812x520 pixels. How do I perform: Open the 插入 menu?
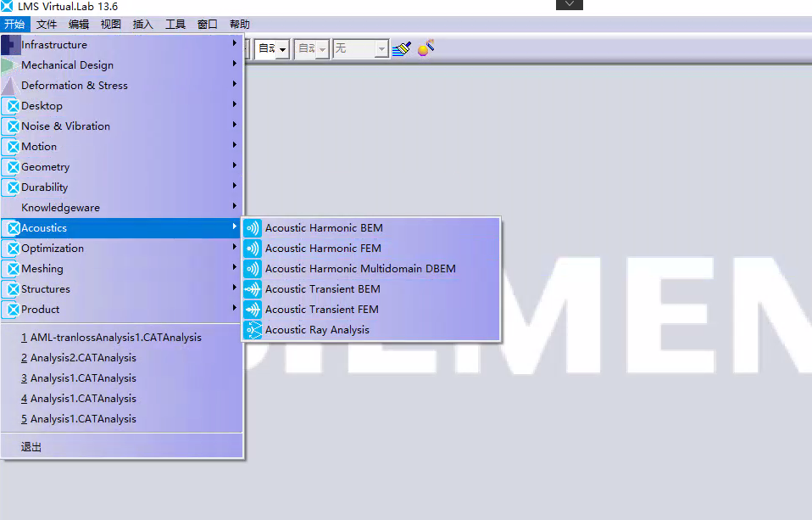143,25
